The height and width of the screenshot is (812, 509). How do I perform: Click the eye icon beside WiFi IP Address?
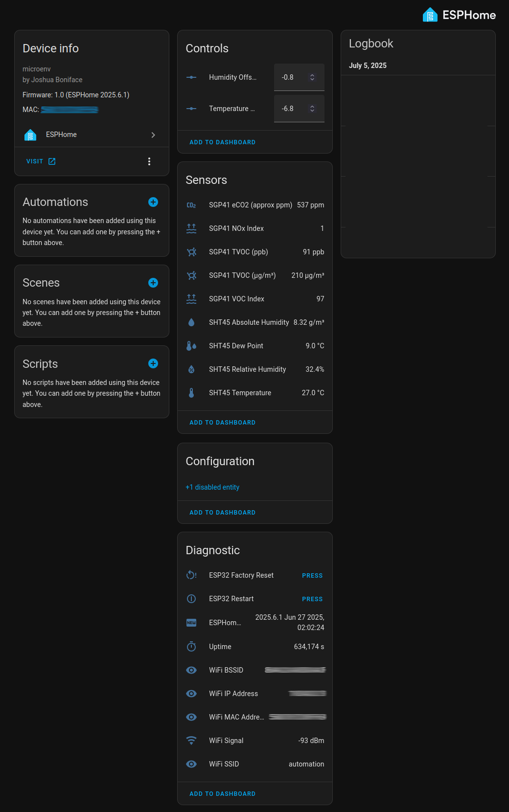click(191, 694)
